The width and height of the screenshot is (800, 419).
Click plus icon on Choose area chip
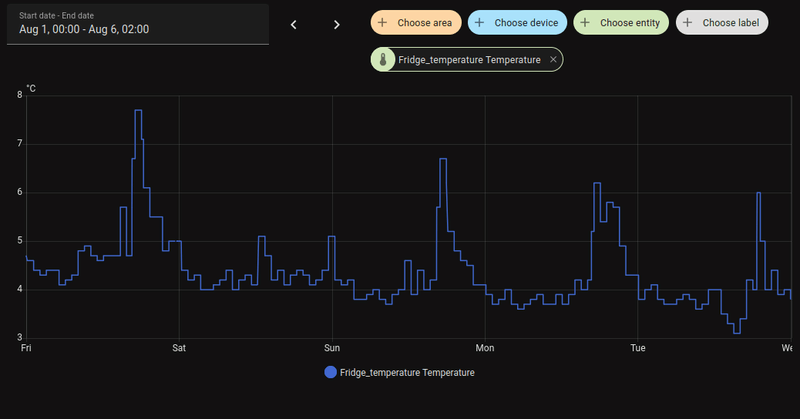click(x=382, y=22)
